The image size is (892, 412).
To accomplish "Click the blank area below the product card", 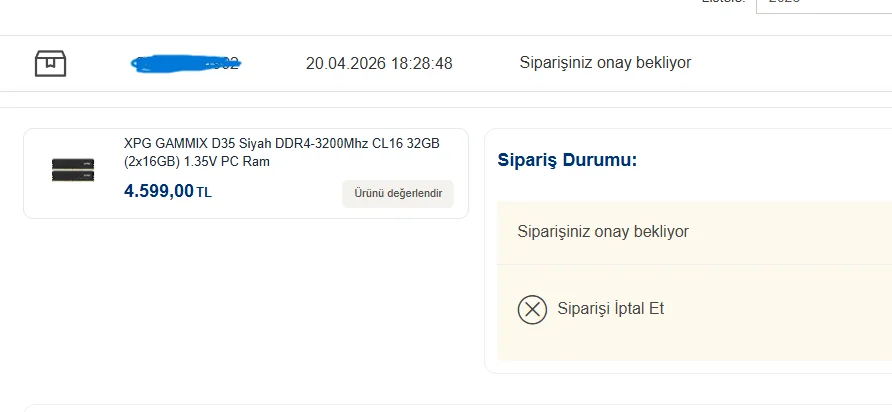I will tap(245, 300).
